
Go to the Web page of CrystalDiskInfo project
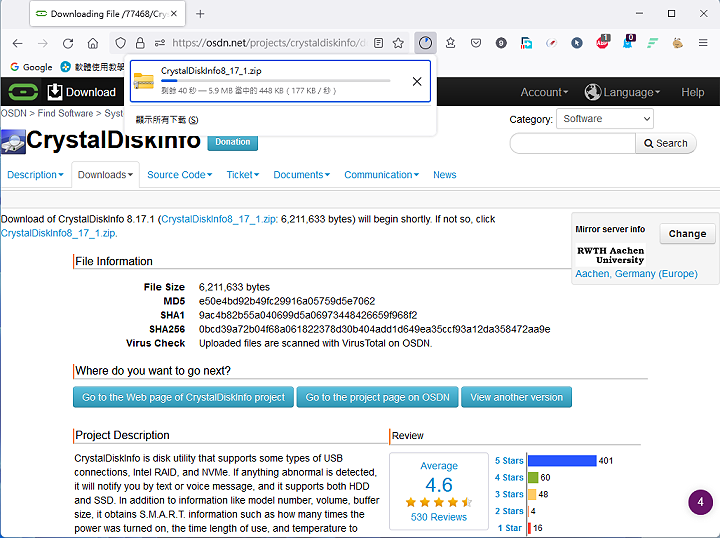tap(183, 398)
